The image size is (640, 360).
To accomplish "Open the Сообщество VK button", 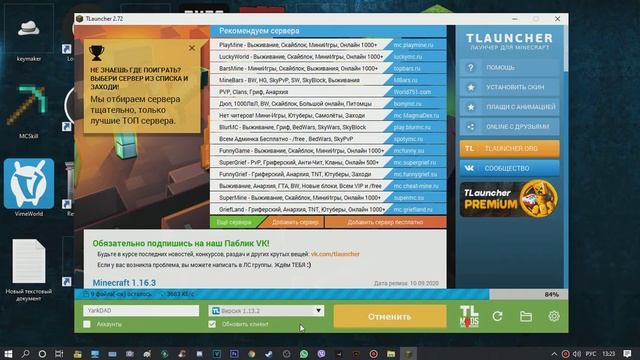I will pyautogui.click(x=509, y=168).
